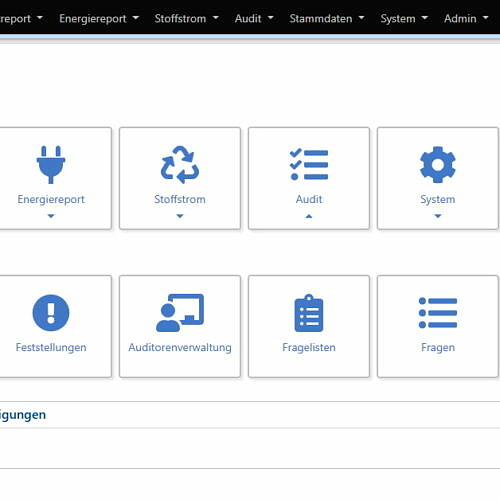Open the Stoffstrom menu in navbar
Viewport: 500px width, 500px height.
tap(186, 18)
